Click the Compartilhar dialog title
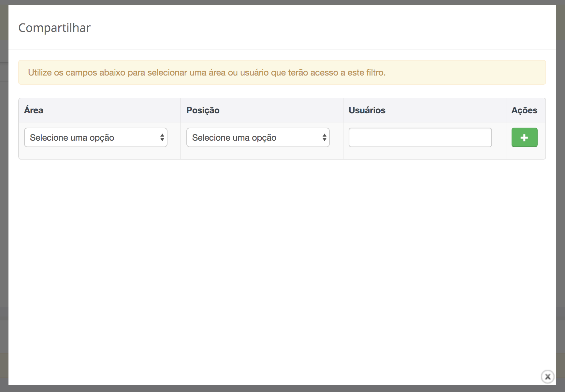Screen dimensions: 565x392 click(54, 28)
